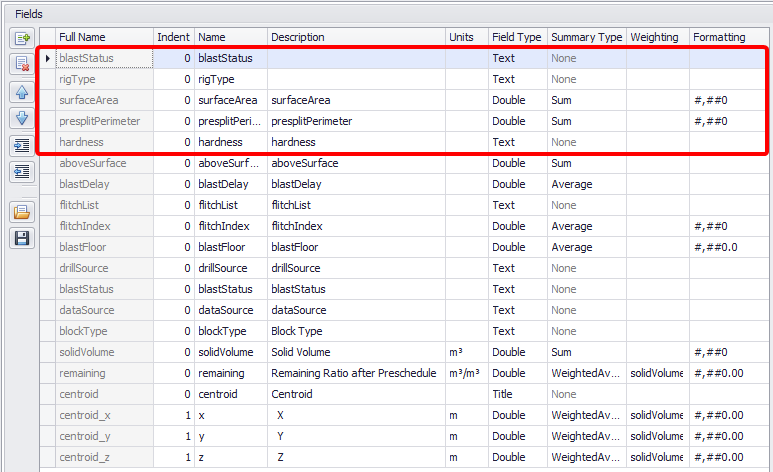Click the delete field icon

click(x=22, y=64)
